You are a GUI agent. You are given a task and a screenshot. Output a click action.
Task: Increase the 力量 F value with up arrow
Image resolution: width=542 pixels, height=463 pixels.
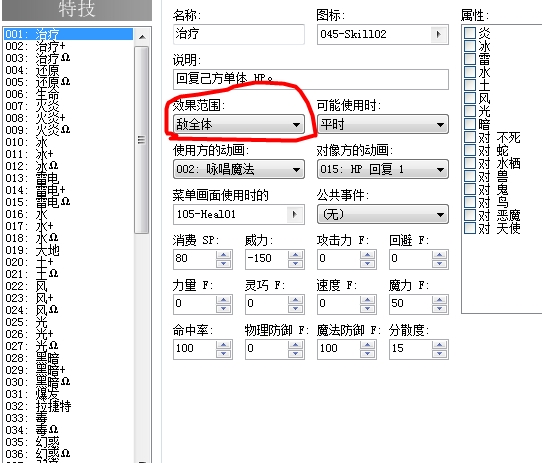(223, 300)
